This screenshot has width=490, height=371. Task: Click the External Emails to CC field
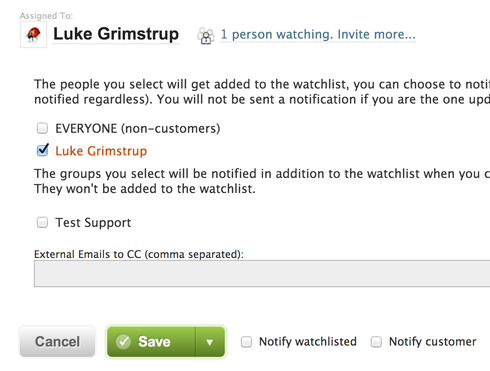[262, 273]
